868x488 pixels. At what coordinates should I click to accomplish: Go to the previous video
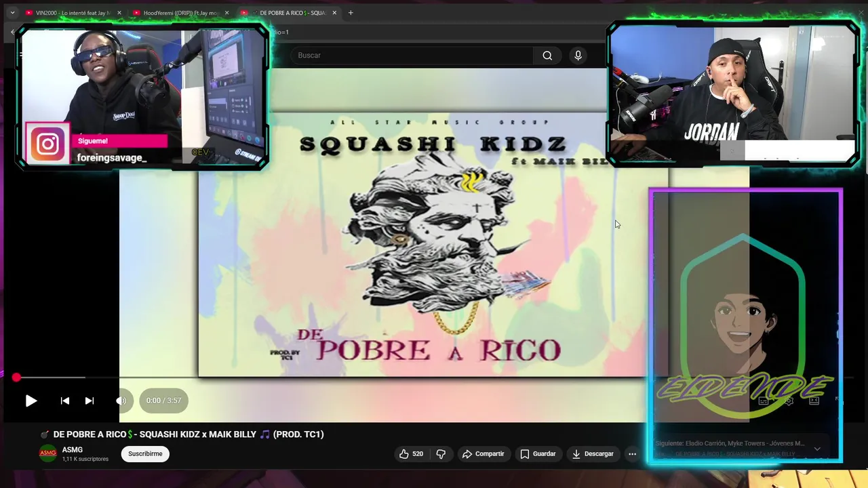[65, 401]
